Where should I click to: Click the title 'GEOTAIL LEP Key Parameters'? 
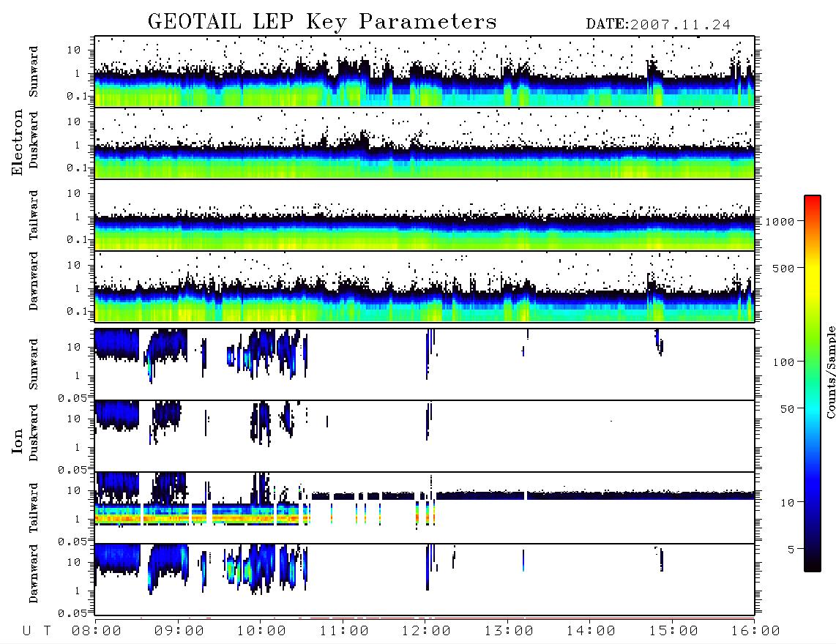pyautogui.click(x=322, y=22)
